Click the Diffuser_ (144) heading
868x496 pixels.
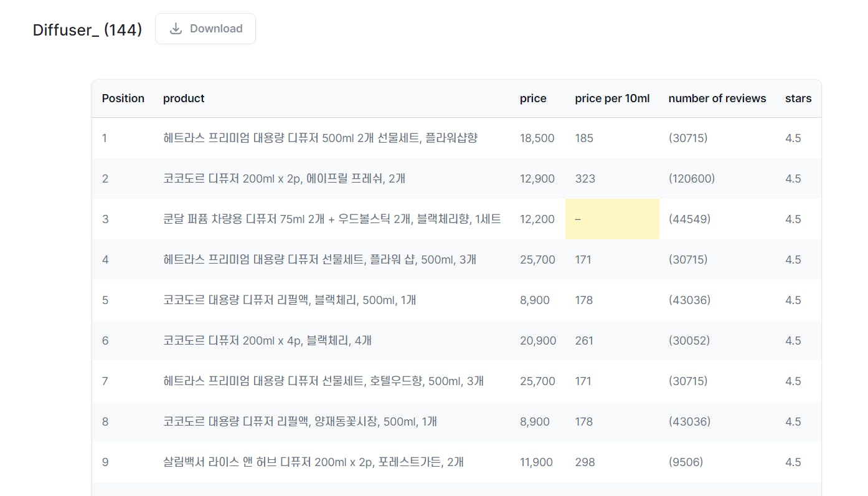click(87, 29)
